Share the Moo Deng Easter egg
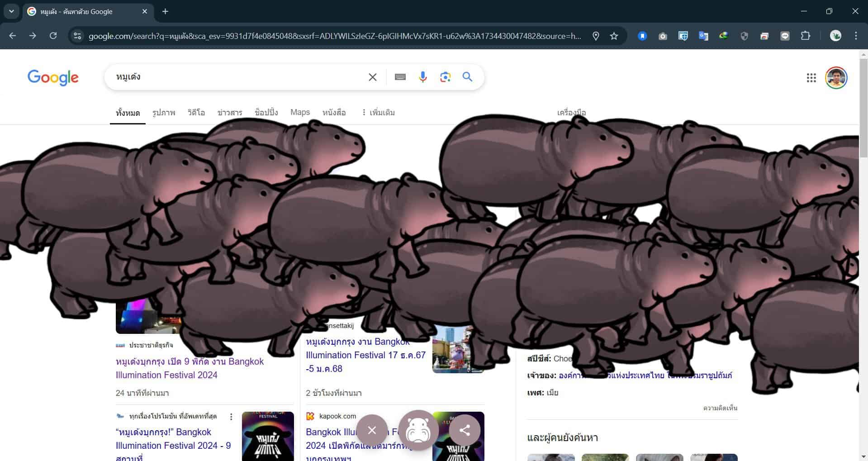The height and width of the screenshot is (461, 868). [x=465, y=430]
